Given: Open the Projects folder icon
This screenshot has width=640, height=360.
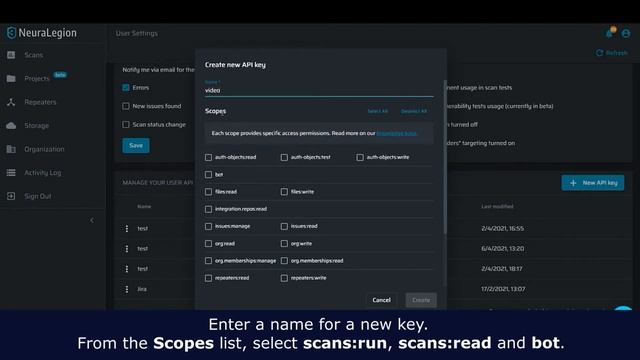Looking at the screenshot, I should click(x=11, y=78).
